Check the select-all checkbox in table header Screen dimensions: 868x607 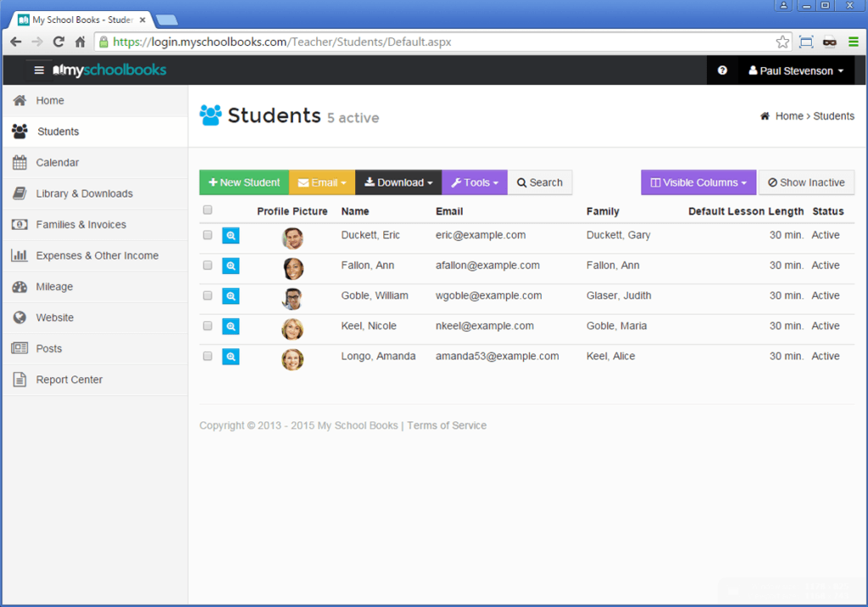(207, 209)
